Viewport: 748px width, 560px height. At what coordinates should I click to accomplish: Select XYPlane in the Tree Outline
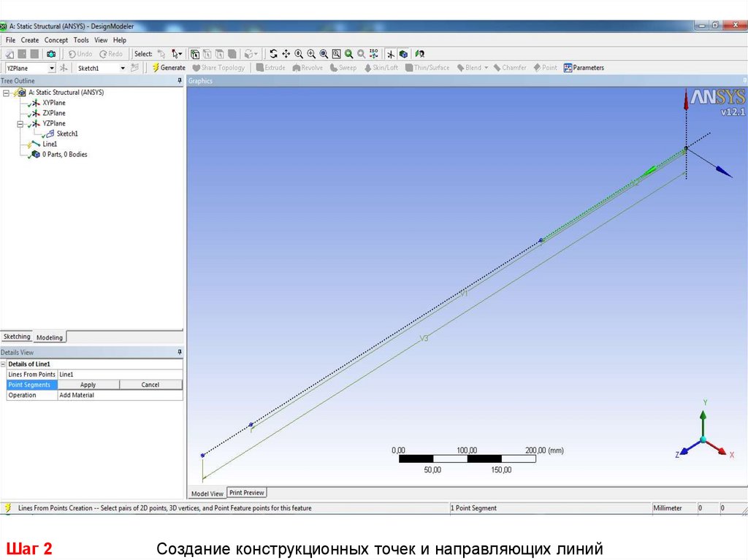53,102
